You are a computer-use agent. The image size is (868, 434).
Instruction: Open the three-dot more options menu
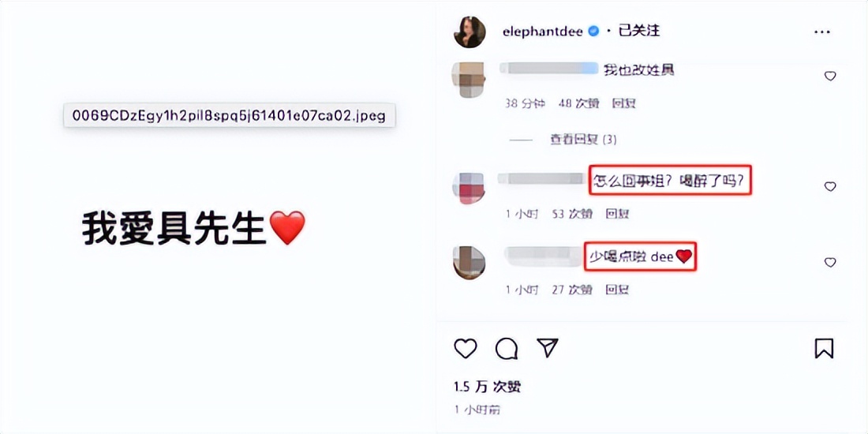point(822,32)
